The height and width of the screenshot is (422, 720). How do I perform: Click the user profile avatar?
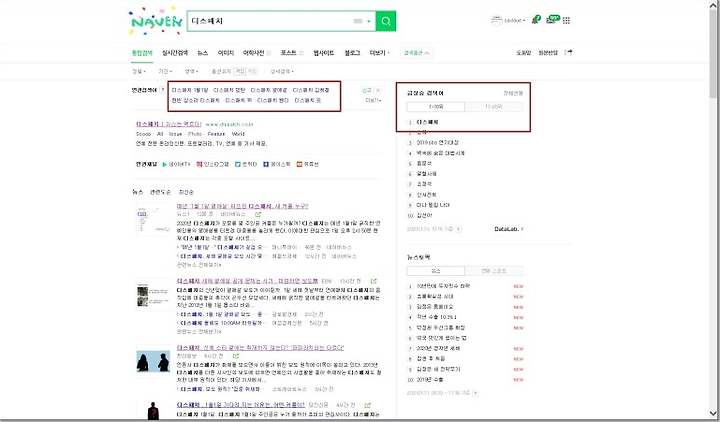click(496, 20)
